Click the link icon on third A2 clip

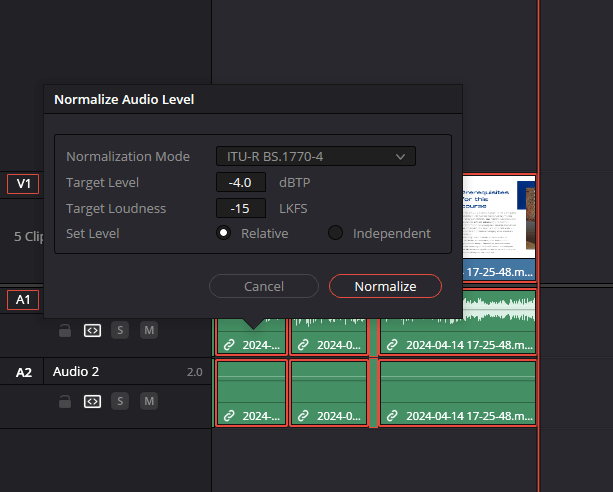pyautogui.click(x=392, y=416)
